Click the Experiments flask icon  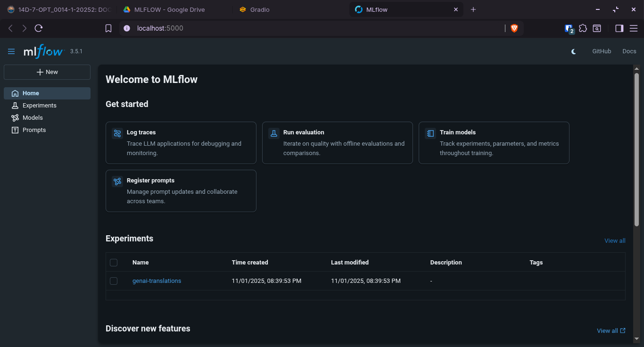coord(15,106)
